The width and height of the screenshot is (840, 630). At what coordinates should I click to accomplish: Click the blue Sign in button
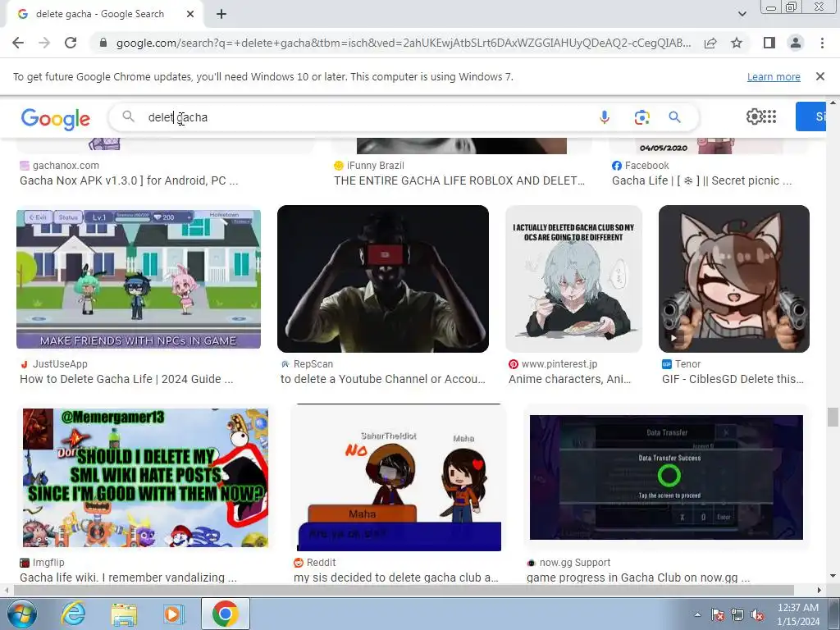click(x=811, y=116)
